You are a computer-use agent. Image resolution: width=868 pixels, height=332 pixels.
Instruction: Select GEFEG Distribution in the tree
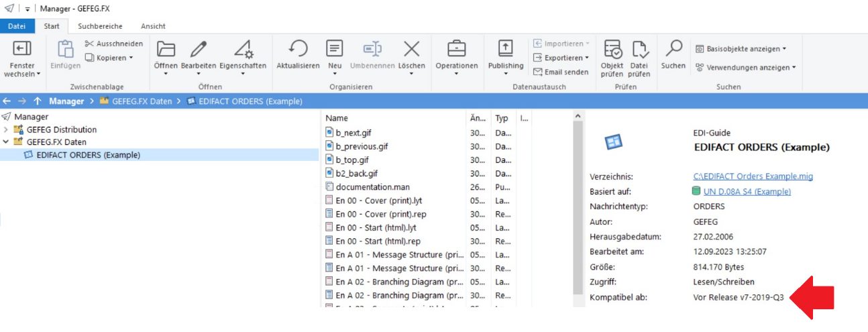[62, 129]
